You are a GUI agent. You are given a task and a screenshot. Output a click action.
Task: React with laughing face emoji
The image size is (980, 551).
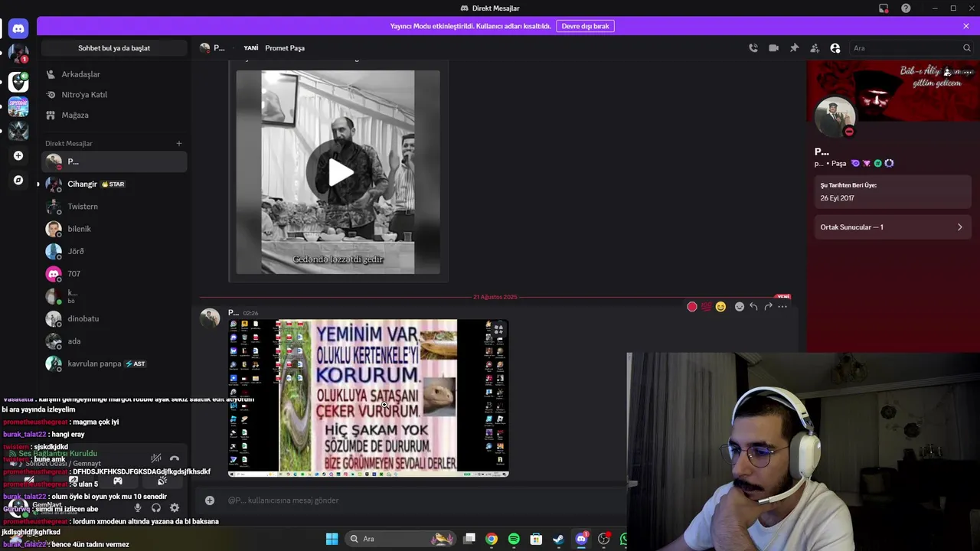720,307
